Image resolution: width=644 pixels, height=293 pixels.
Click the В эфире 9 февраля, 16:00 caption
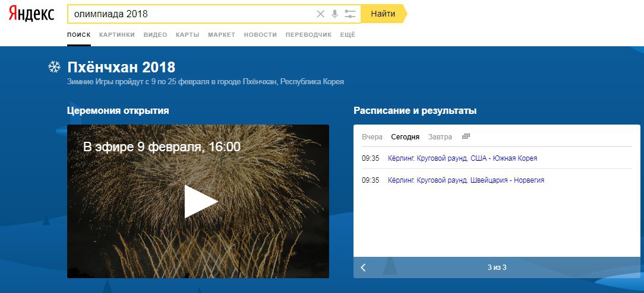(162, 146)
